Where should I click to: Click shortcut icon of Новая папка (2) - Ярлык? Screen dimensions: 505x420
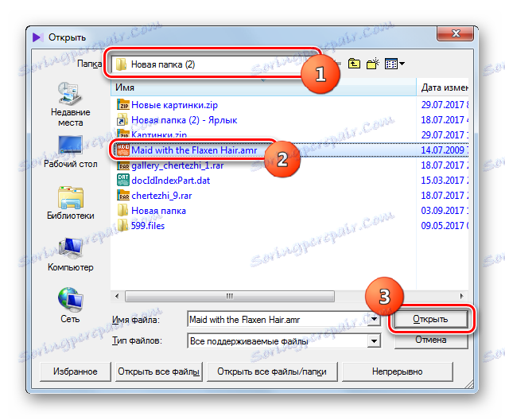point(122,120)
